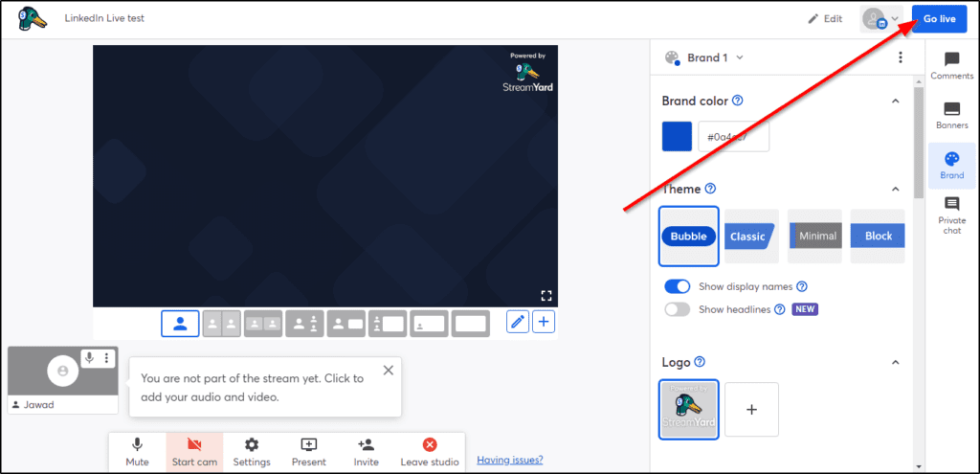
Task: Click the Edit pencil icon in header
Action: pyautogui.click(x=813, y=19)
